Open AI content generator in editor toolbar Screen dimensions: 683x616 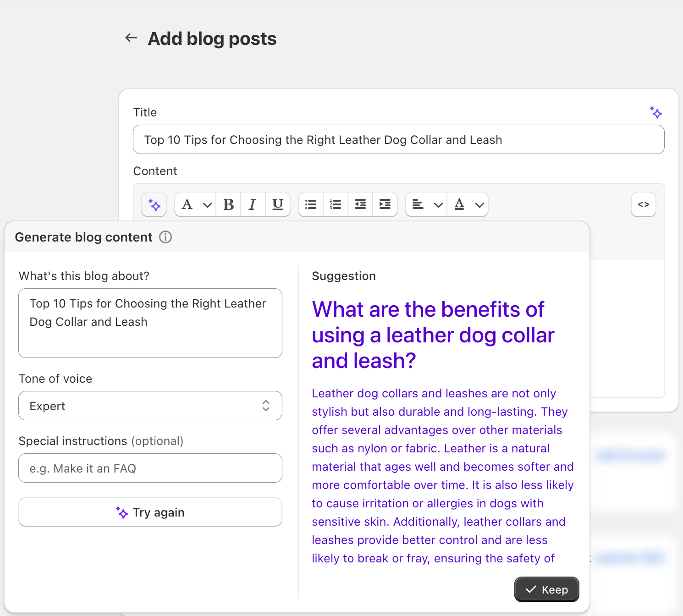(154, 204)
